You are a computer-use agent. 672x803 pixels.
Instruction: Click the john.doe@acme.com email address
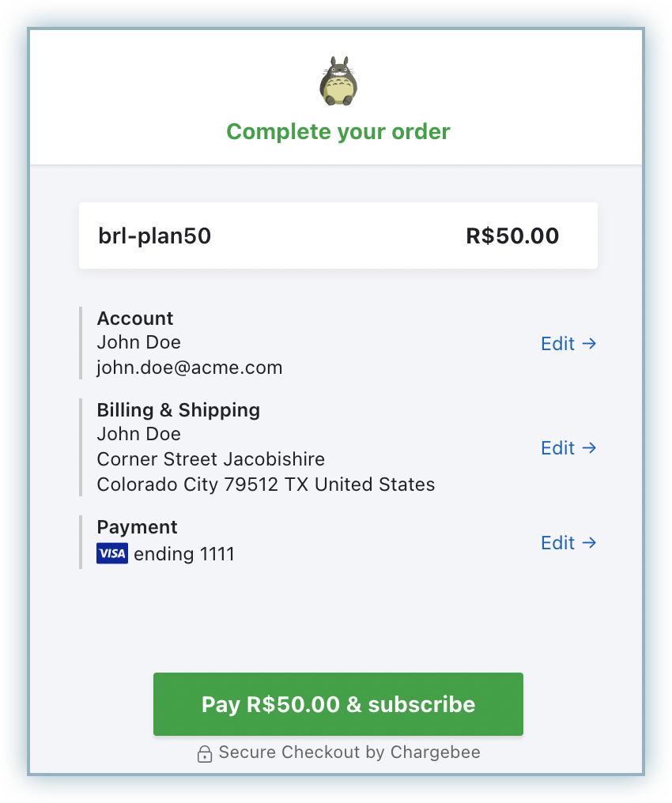[190, 368]
